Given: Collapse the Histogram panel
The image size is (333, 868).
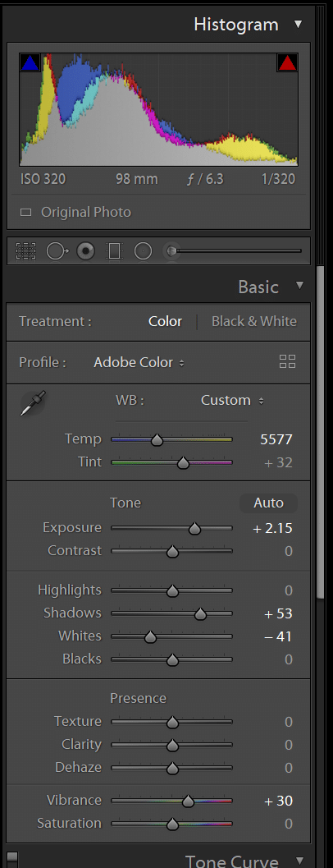Looking at the screenshot, I should [x=299, y=25].
